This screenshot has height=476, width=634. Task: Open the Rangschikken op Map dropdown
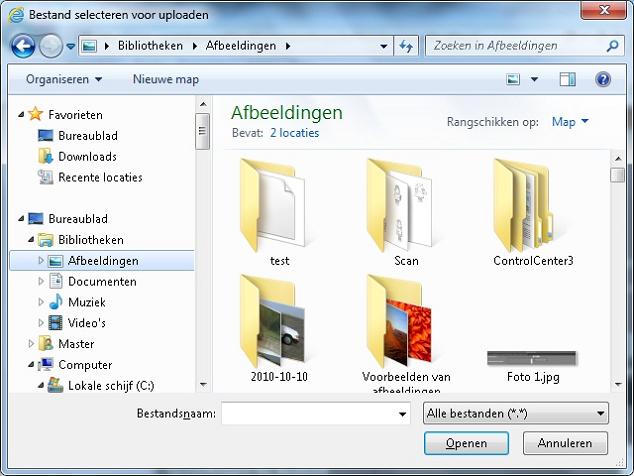(570, 122)
